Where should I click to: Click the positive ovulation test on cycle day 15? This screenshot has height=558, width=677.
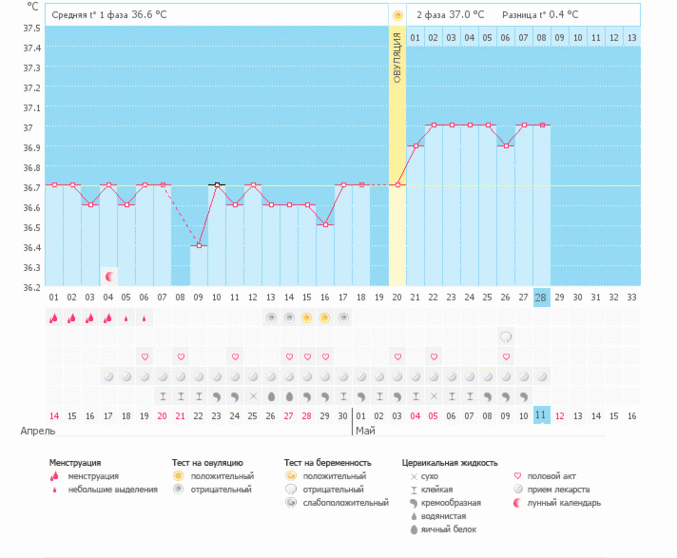307,318
